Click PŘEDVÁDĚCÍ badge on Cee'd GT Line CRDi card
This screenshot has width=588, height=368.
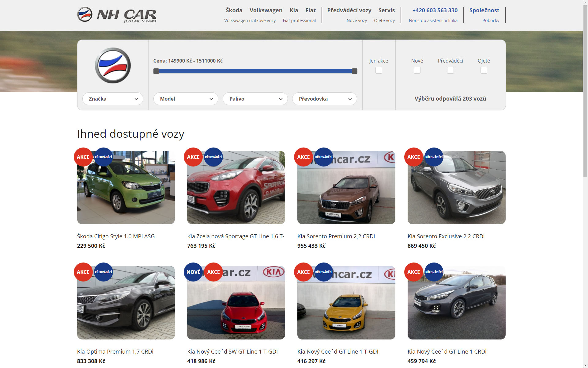[434, 272]
